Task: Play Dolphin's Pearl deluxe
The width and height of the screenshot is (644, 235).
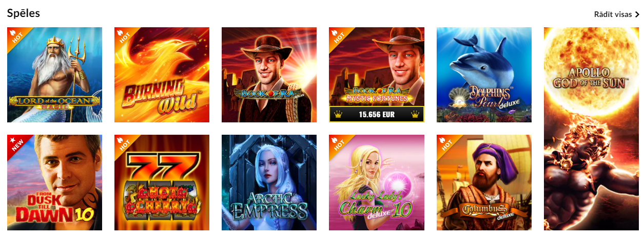Action: (484, 75)
